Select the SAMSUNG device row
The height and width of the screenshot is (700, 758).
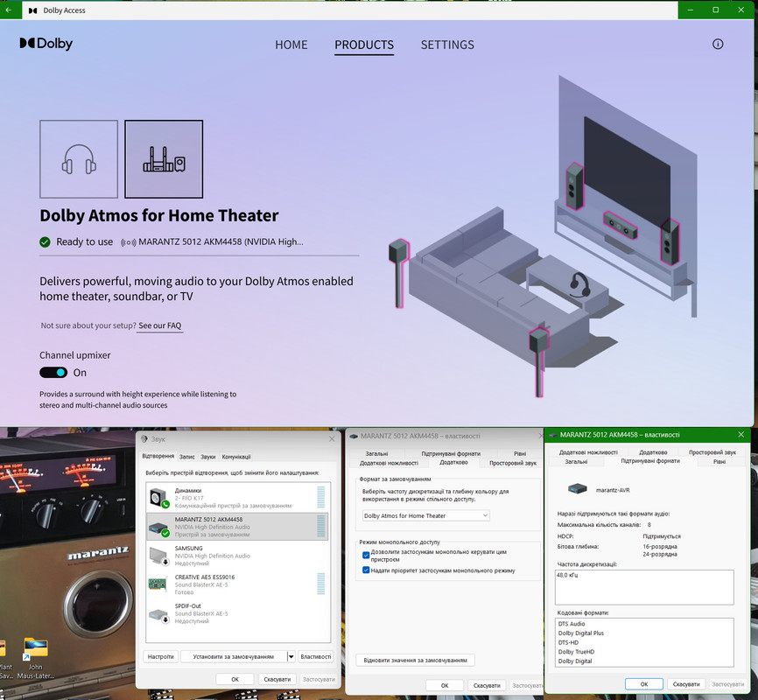click(x=237, y=556)
